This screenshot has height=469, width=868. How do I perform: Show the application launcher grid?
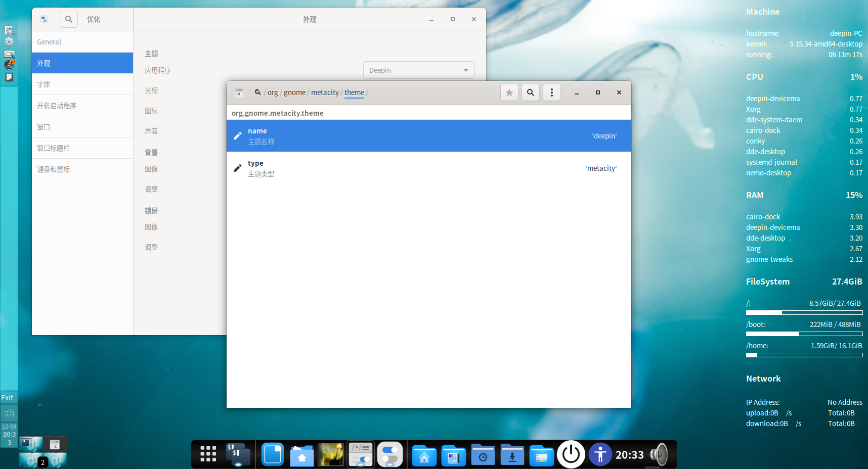pyautogui.click(x=208, y=454)
